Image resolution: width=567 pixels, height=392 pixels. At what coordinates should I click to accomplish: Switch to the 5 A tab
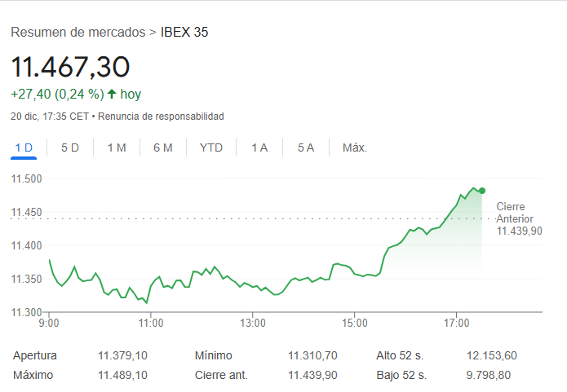[x=306, y=148]
